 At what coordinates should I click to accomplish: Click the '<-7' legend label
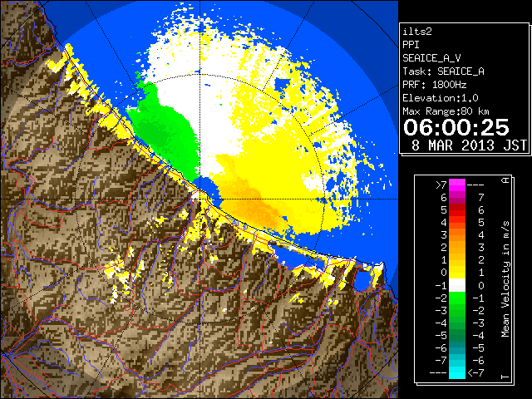point(475,373)
